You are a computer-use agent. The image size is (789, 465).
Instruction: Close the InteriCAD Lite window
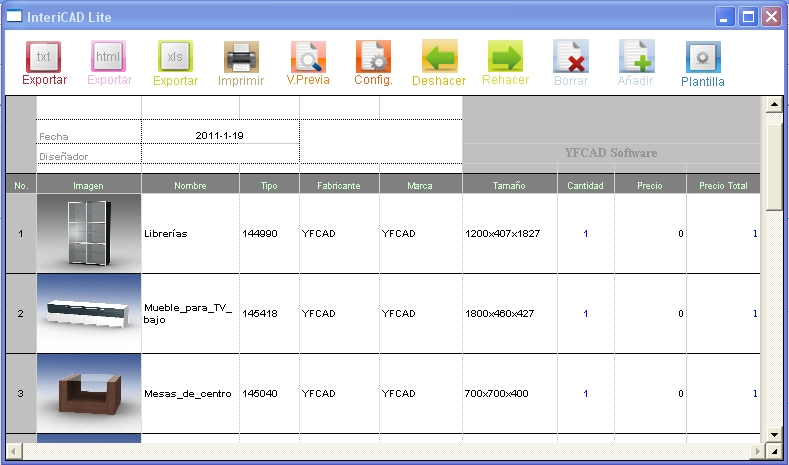coord(771,17)
